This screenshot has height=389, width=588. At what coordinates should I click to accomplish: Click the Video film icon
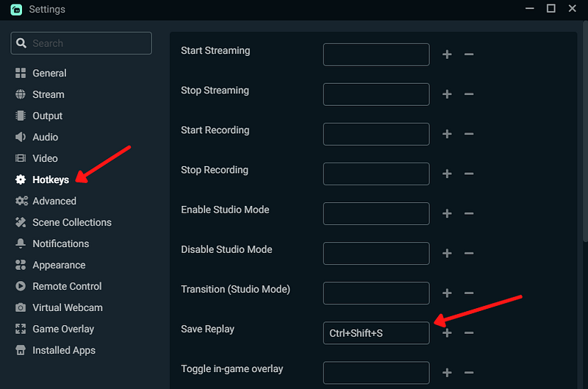coord(21,159)
